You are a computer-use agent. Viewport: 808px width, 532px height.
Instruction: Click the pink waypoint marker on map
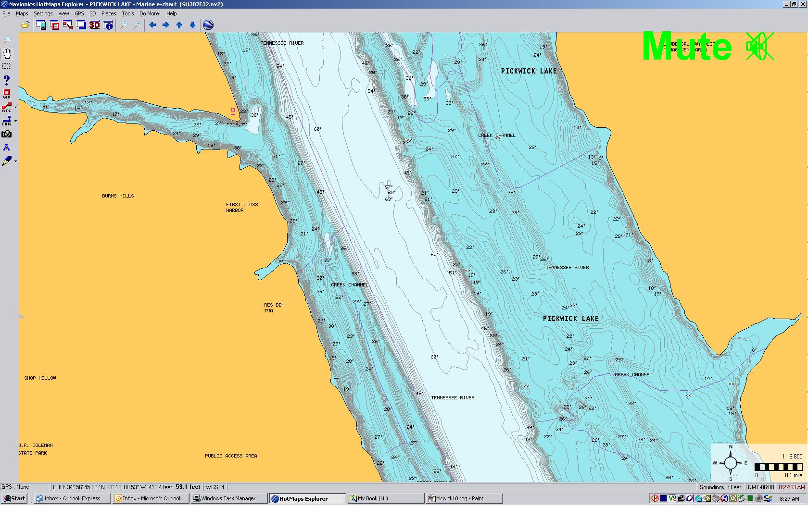pyautogui.click(x=233, y=111)
